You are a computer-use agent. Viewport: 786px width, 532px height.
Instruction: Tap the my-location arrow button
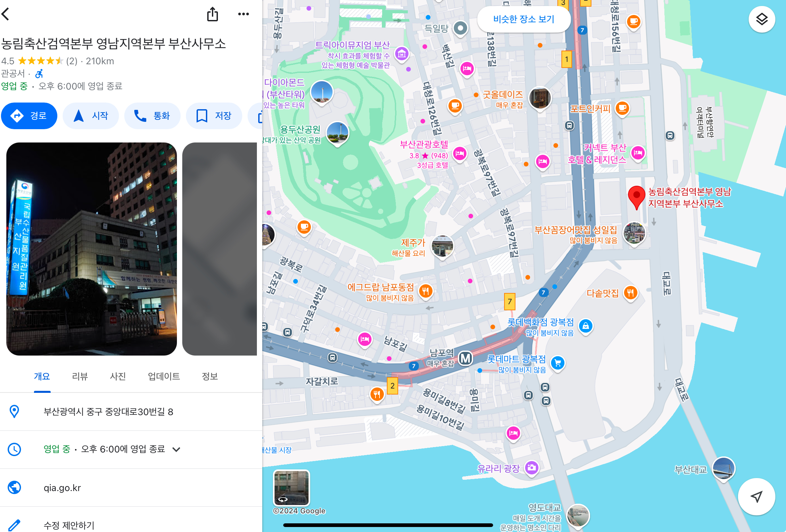[756, 496]
